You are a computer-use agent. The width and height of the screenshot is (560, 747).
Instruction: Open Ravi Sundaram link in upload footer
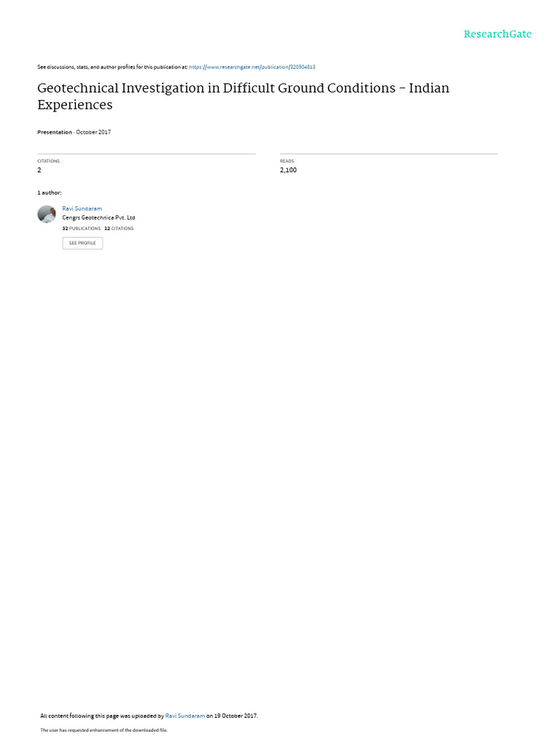(x=184, y=716)
